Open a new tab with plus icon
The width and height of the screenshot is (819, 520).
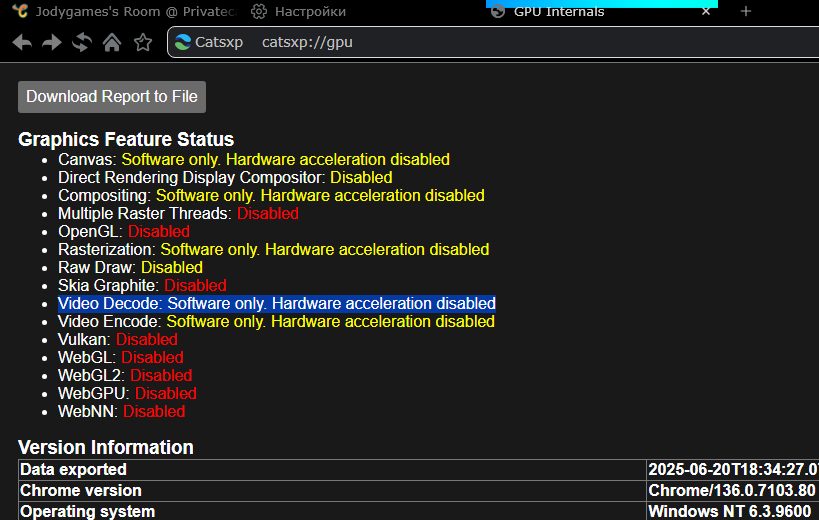745,11
